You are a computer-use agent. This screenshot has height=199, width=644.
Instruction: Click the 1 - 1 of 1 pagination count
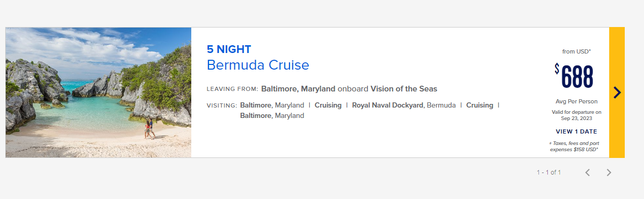[x=549, y=173]
